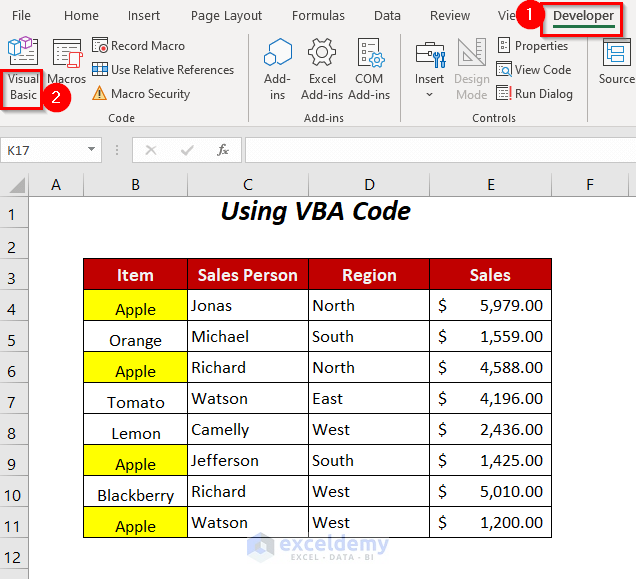The width and height of the screenshot is (636, 579).
Task: Click the Region header cell
Action: click(369, 274)
